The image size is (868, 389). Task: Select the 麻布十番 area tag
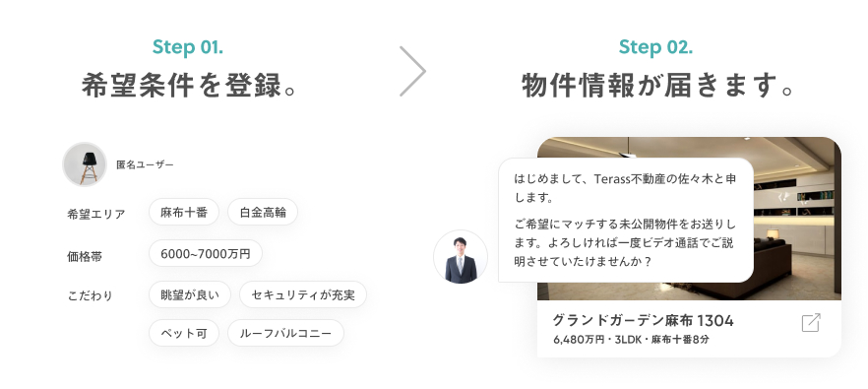click(184, 213)
